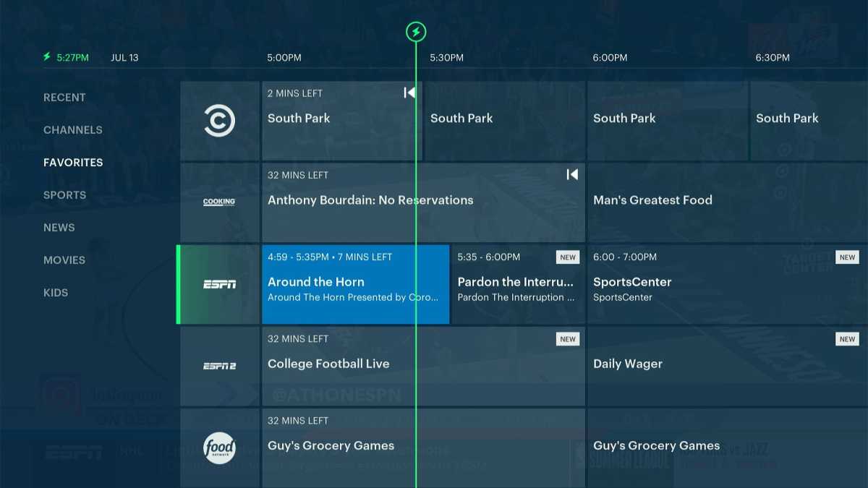868x488 pixels.
Task: Click the current time 5:27PM
Action: pyautogui.click(x=73, y=58)
